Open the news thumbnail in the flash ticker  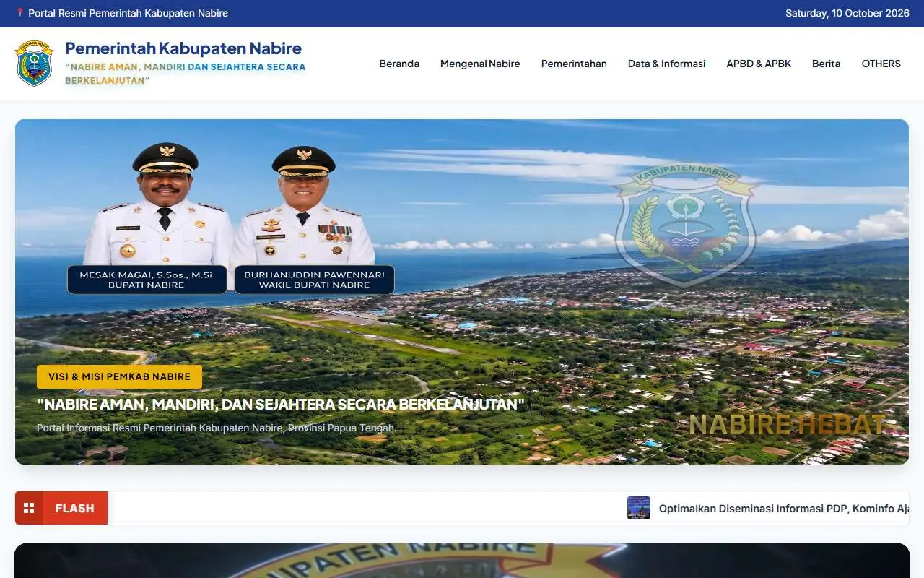coord(639,508)
